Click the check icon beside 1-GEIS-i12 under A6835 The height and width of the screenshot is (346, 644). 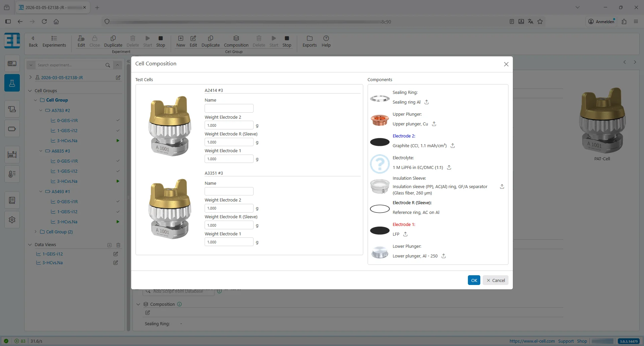point(118,171)
